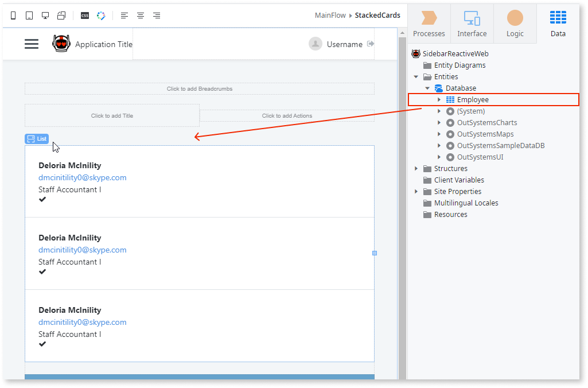
Task: Click the hamburger menu in the app preview
Action: pyautogui.click(x=32, y=44)
